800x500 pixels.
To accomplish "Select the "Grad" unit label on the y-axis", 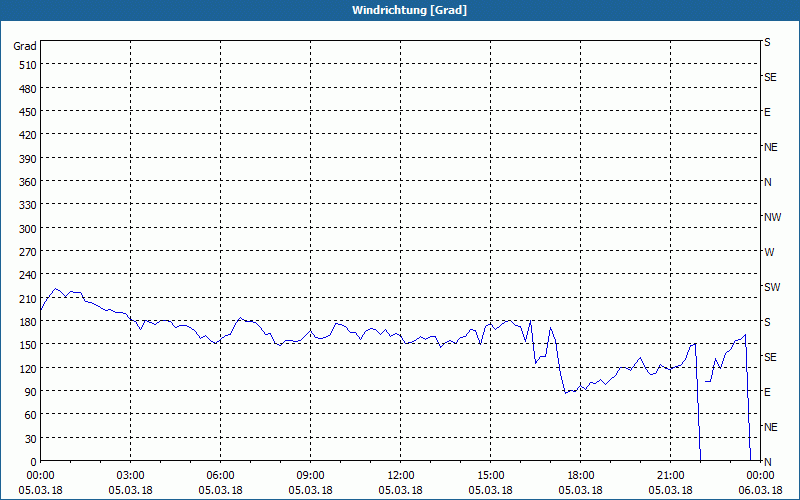I will pos(25,46).
